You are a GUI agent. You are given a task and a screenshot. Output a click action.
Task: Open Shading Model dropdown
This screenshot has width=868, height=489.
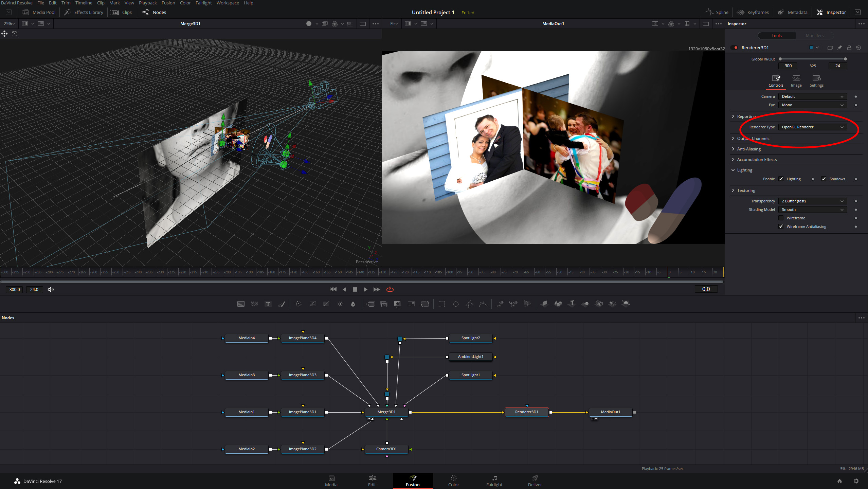812,210
